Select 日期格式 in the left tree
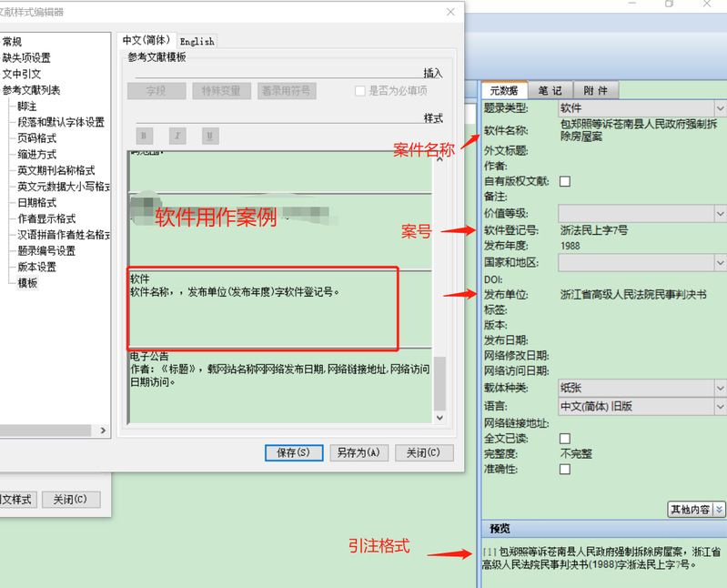Image resolution: width=727 pixels, height=588 pixels. click(x=37, y=202)
